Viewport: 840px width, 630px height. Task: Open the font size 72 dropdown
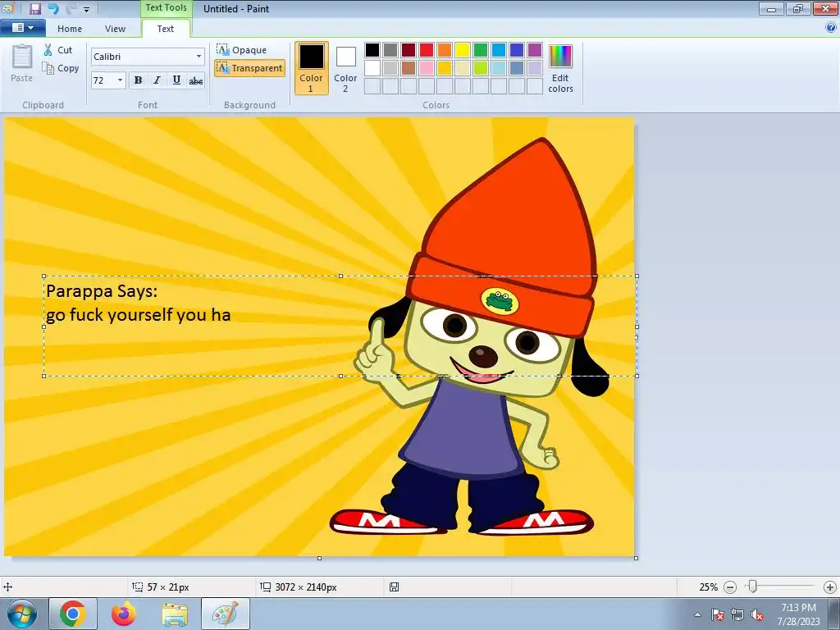(x=120, y=80)
